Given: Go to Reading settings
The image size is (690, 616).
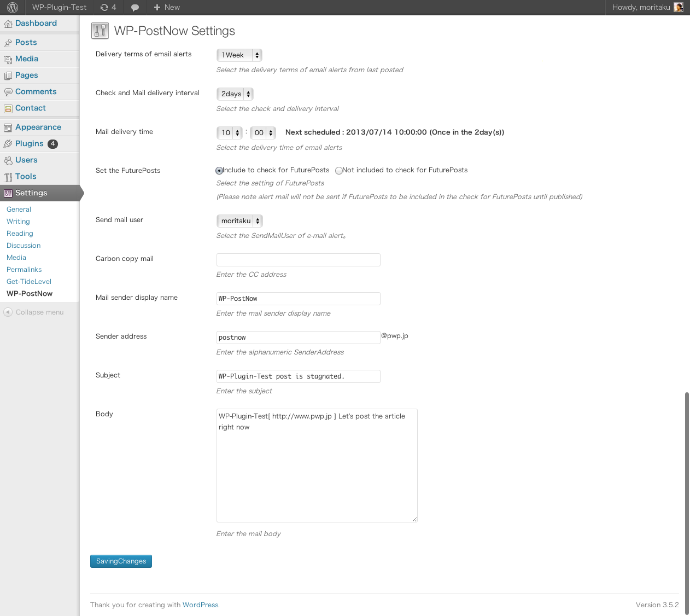Looking at the screenshot, I should (x=20, y=234).
